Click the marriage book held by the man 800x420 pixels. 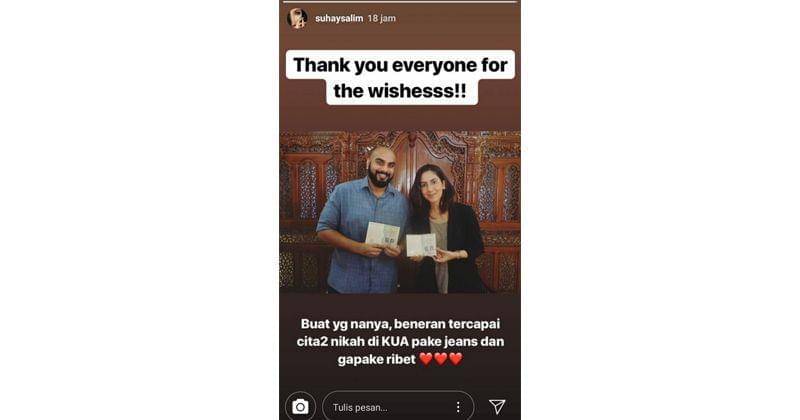coord(383,234)
